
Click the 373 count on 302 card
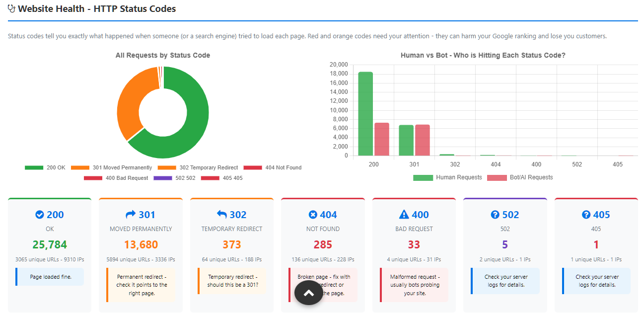(232, 244)
